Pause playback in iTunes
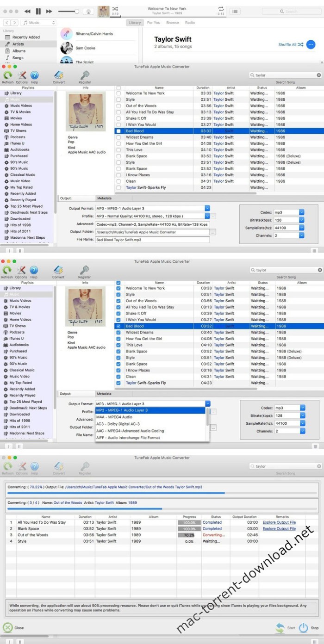The width and height of the screenshot is (324, 644). coord(38,11)
